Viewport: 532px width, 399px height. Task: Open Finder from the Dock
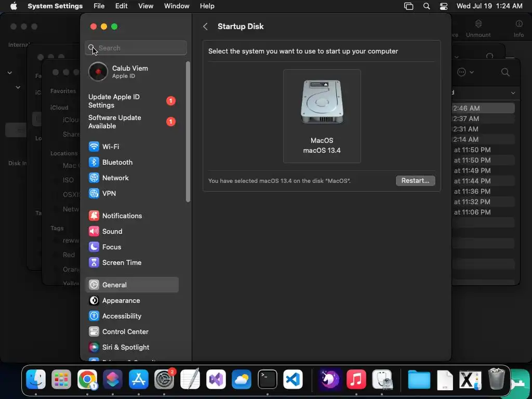click(x=36, y=379)
